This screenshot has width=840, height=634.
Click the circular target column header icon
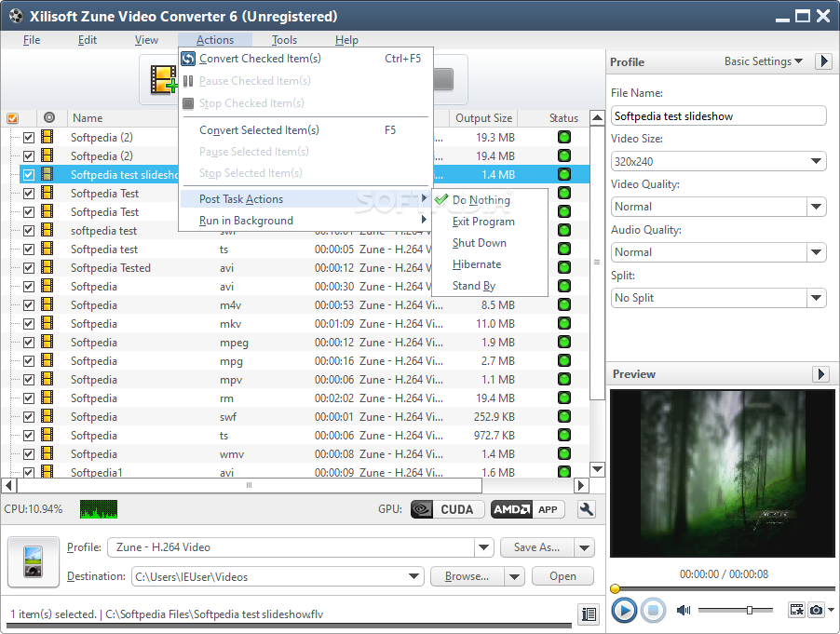tap(49, 117)
